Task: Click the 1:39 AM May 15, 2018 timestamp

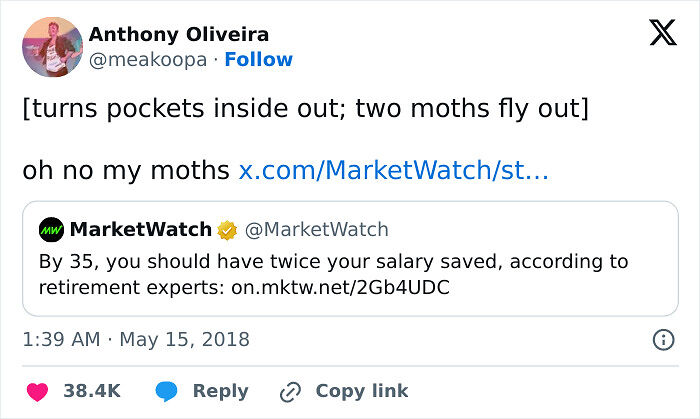Action: click(x=136, y=340)
